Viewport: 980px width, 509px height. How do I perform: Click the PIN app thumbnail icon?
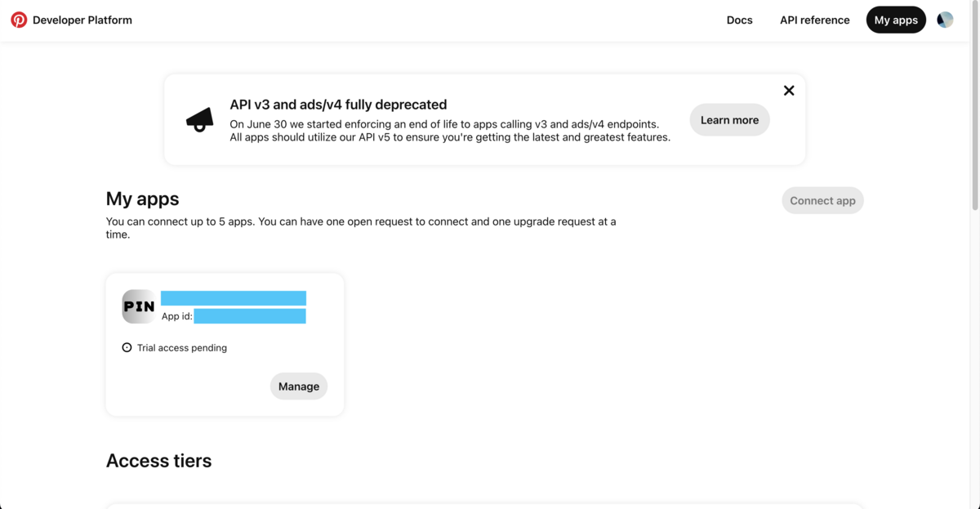click(x=138, y=306)
